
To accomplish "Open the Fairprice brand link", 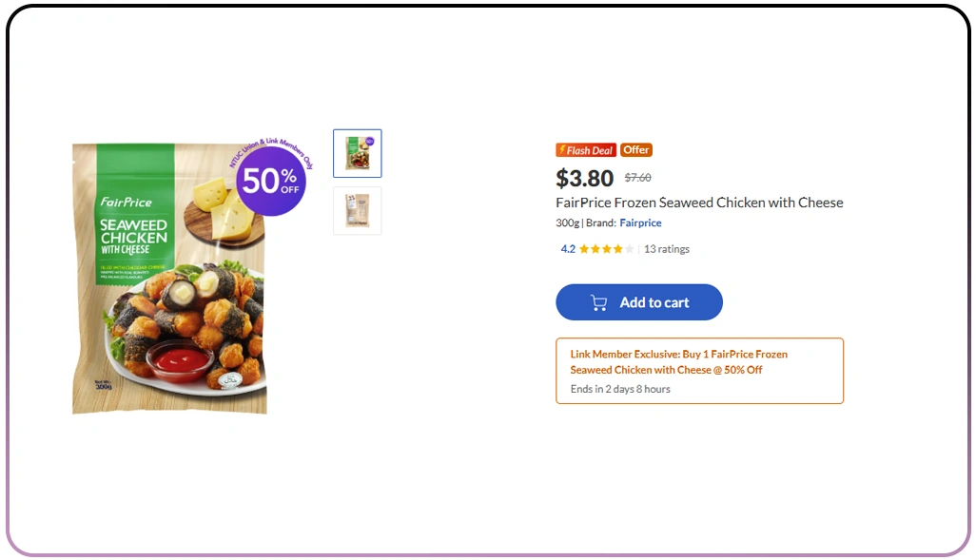I will point(640,223).
